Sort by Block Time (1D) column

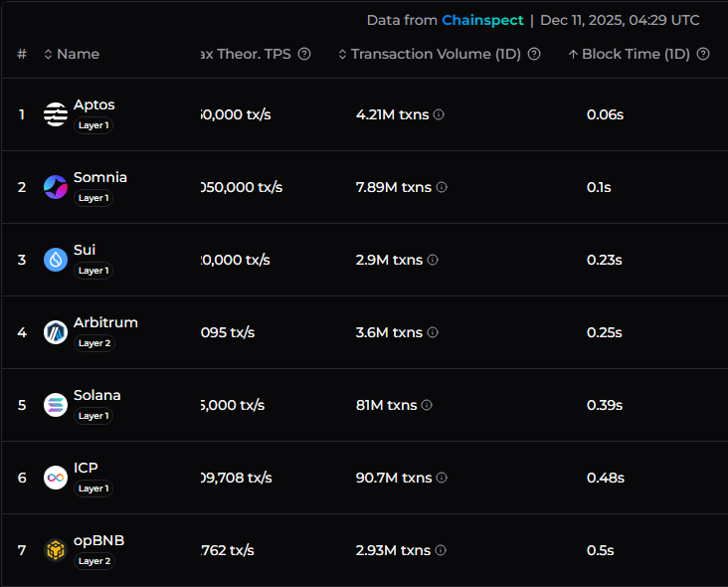coord(630,54)
